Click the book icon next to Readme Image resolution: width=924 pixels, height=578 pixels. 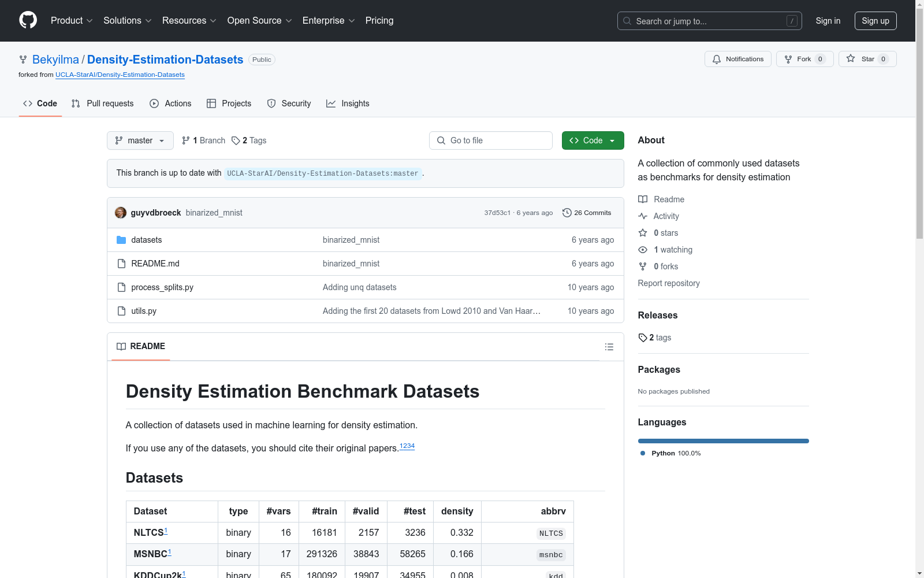(643, 199)
